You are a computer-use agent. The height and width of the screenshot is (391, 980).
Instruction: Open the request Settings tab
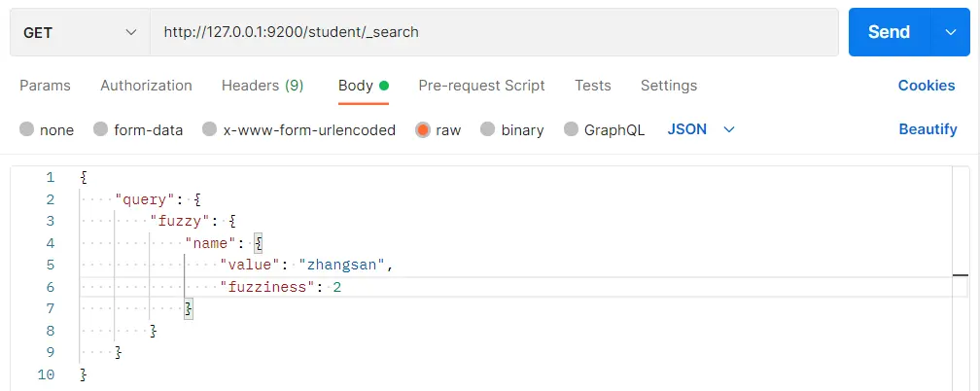tap(669, 86)
